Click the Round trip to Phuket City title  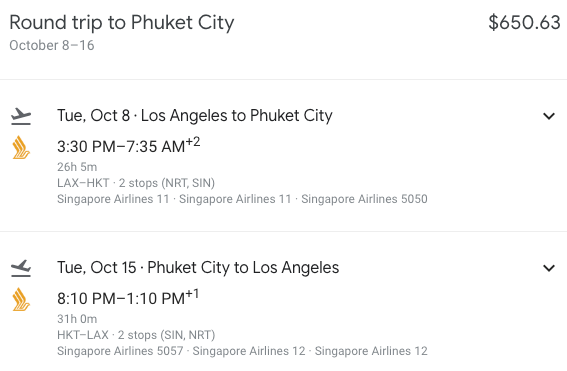click(x=122, y=22)
